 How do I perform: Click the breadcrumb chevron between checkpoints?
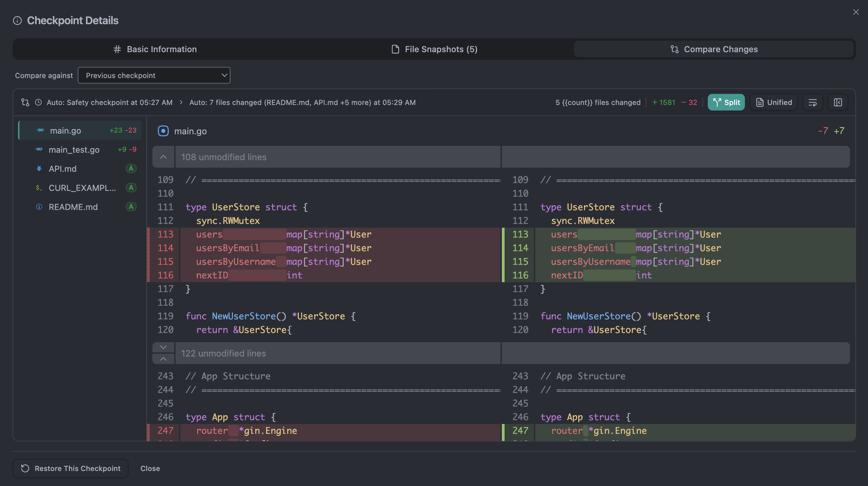click(181, 102)
